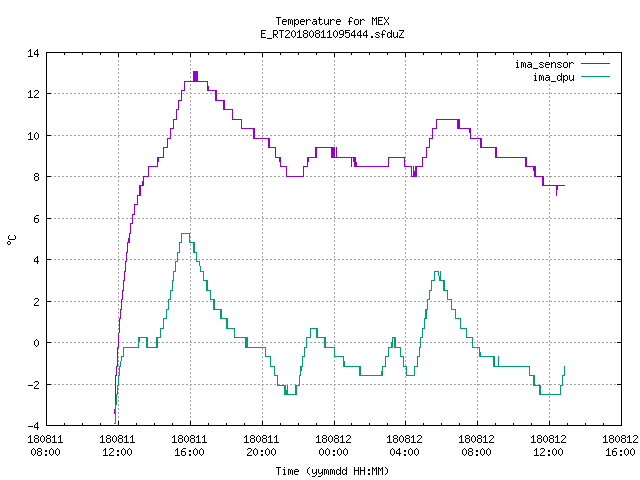Click the ima_sensor plateau near 10.8 °C
Viewport: 640px width, 480px height.
pyautogui.click(x=447, y=120)
